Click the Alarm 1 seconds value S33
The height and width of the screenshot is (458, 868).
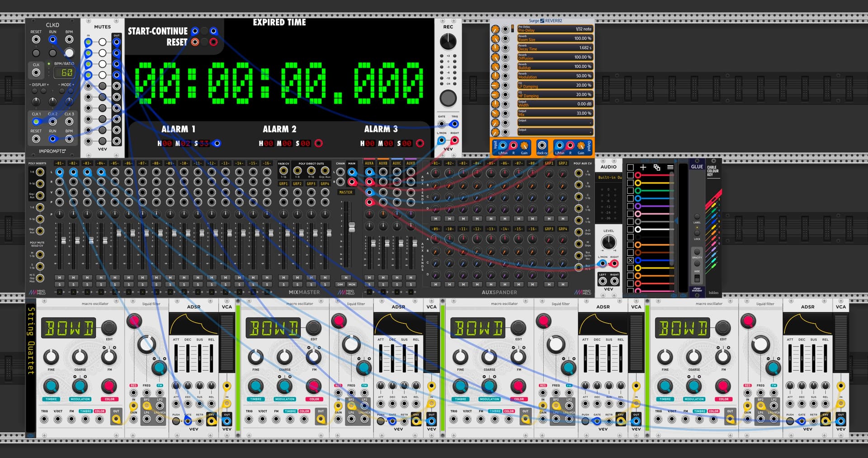(x=202, y=144)
